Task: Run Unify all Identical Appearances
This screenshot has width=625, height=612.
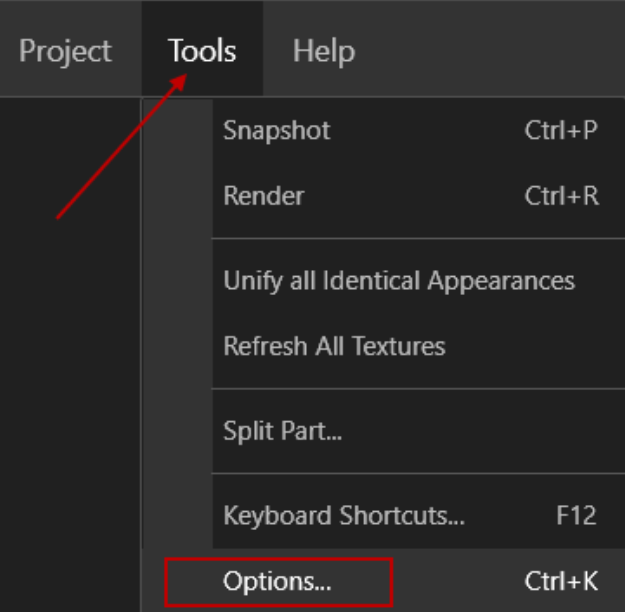Action: click(399, 281)
